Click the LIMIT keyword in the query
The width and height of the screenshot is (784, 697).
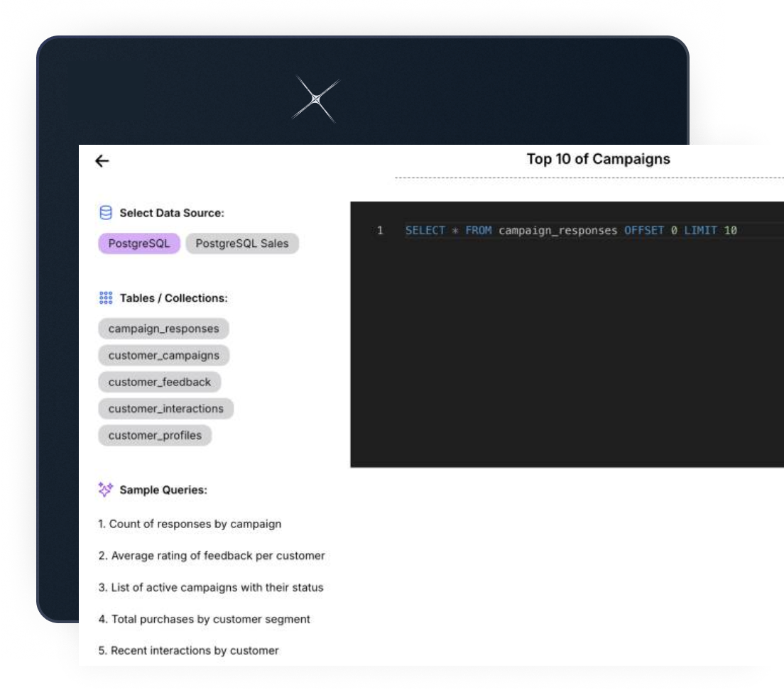pos(700,231)
